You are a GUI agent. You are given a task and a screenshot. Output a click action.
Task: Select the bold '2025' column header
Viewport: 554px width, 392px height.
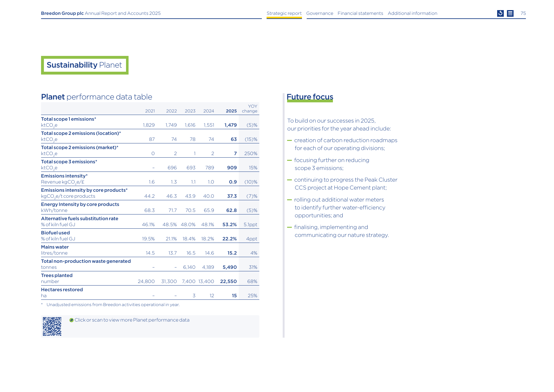(x=231, y=111)
